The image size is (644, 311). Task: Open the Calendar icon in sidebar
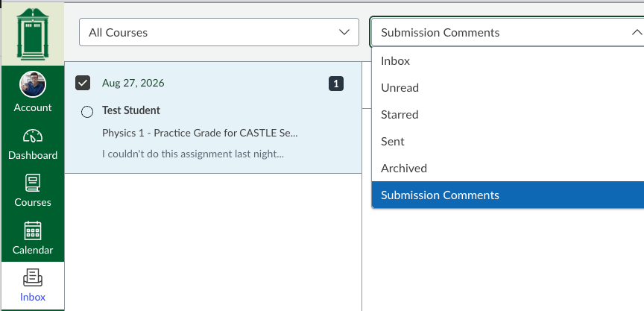click(33, 231)
